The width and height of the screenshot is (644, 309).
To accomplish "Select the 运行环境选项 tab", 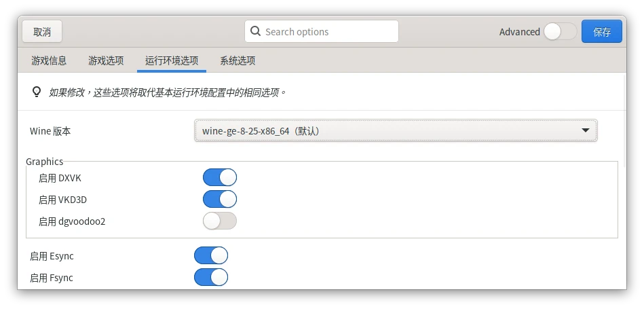I will pos(172,60).
